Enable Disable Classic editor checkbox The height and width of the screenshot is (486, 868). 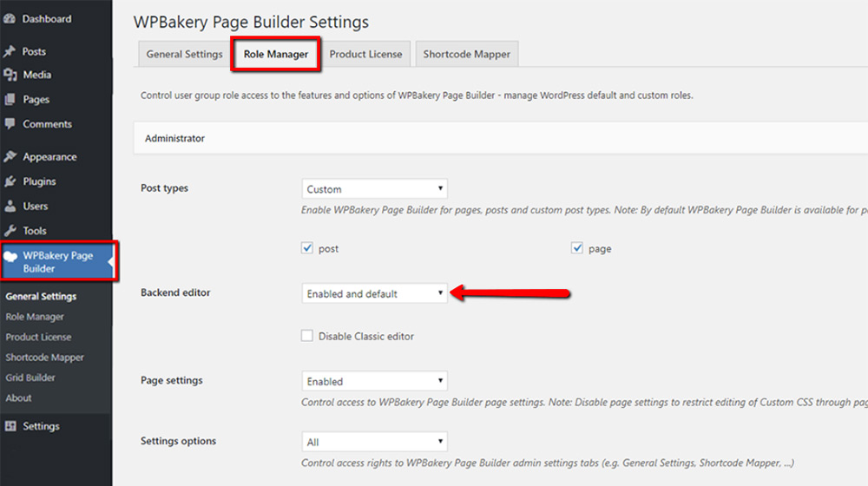(306, 336)
